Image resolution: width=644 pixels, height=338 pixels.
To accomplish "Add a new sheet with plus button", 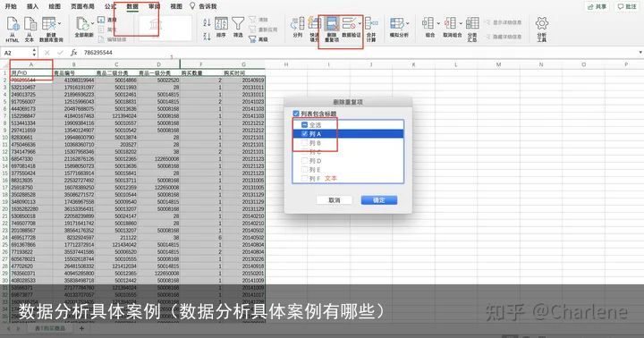I will tap(81, 328).
